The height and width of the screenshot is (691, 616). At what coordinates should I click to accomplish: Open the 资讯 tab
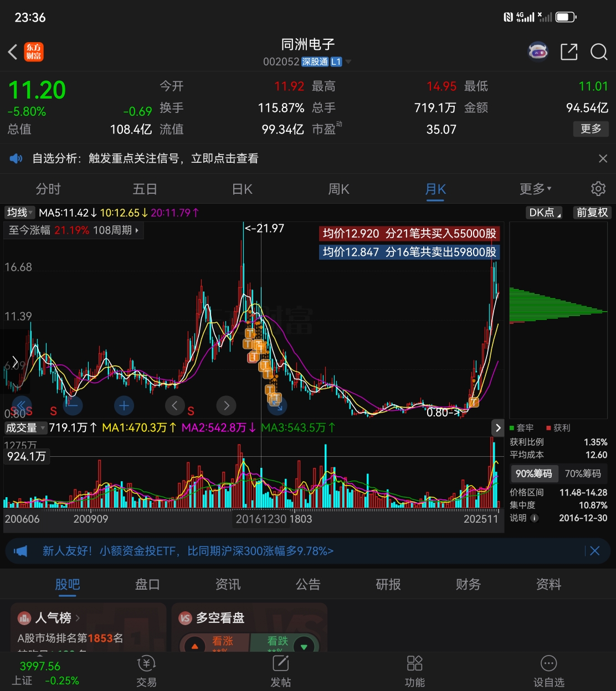tap(228, 584)
